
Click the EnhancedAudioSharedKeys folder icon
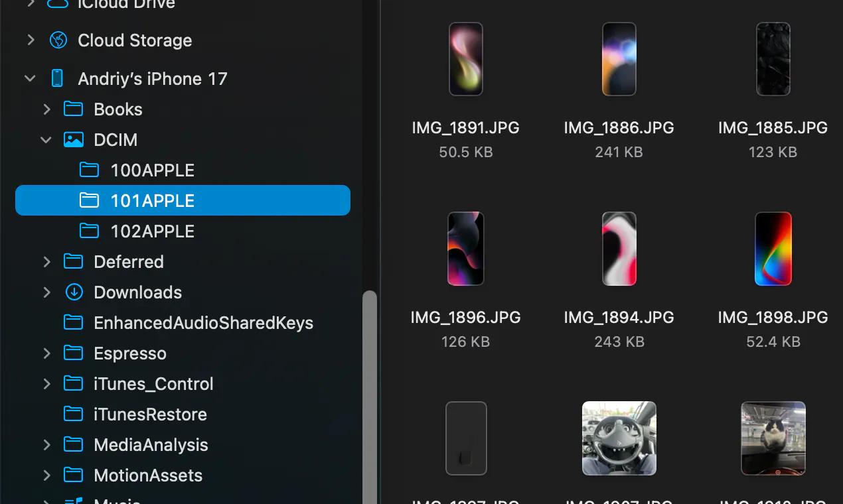pos(73,323)
